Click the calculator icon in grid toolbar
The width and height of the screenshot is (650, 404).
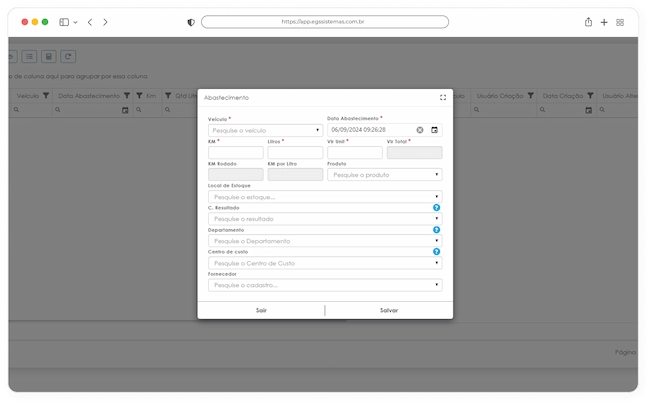pyautogui.click(x=49, y=56)
